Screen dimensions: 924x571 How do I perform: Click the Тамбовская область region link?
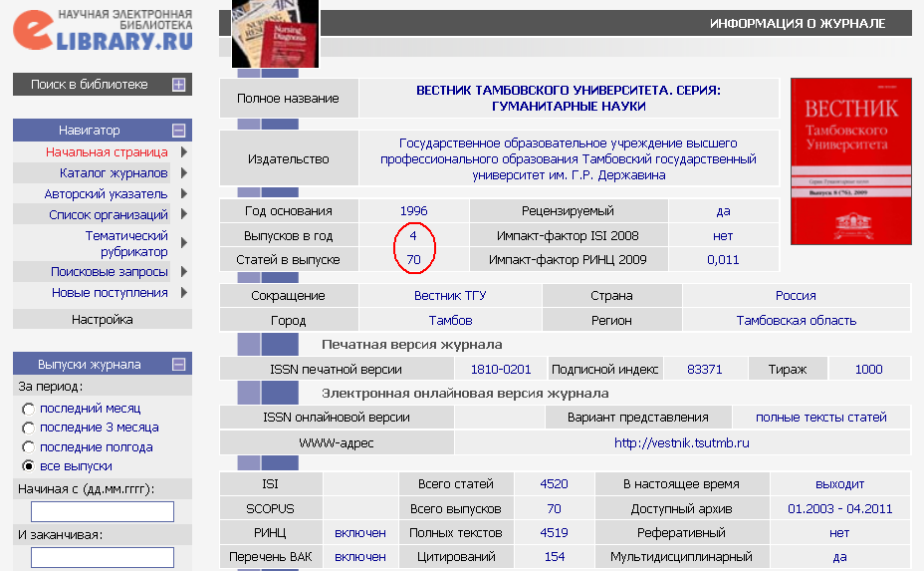point(797,320)
